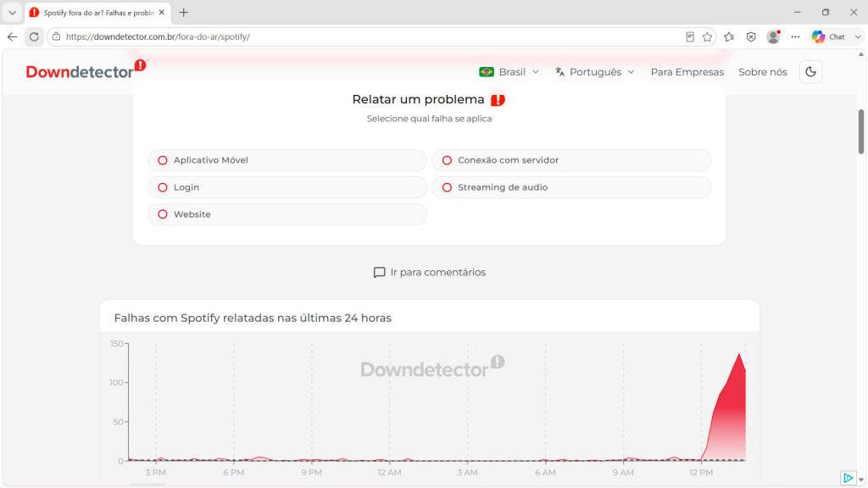Select Website problem option

pos(287,214)
